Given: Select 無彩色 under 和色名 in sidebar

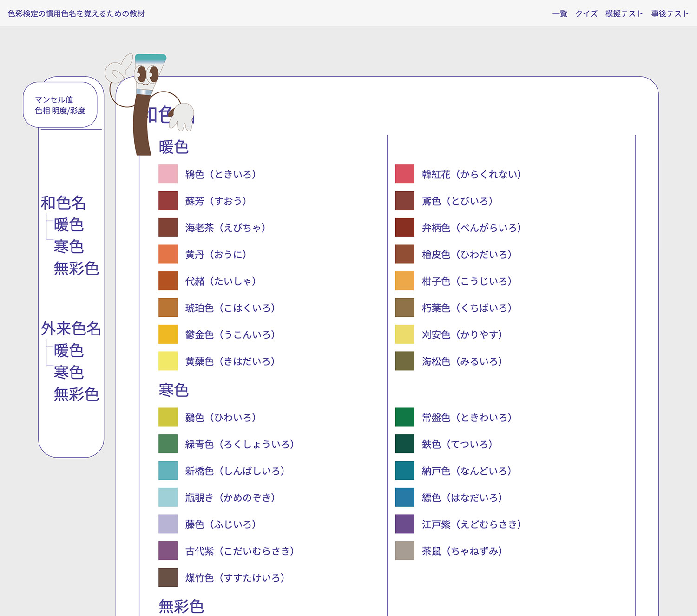Looking at the screenshot, I should point(76,269).
